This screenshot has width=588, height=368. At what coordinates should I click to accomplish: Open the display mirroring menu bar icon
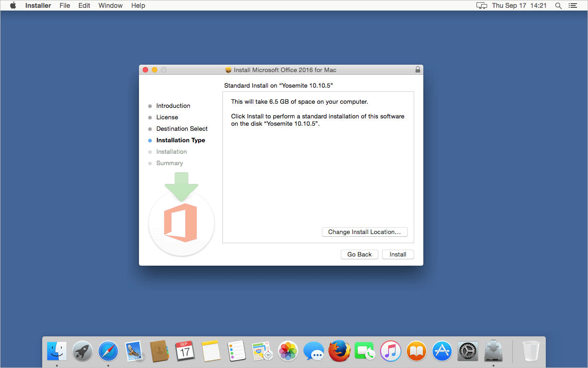tap(482, 6)
